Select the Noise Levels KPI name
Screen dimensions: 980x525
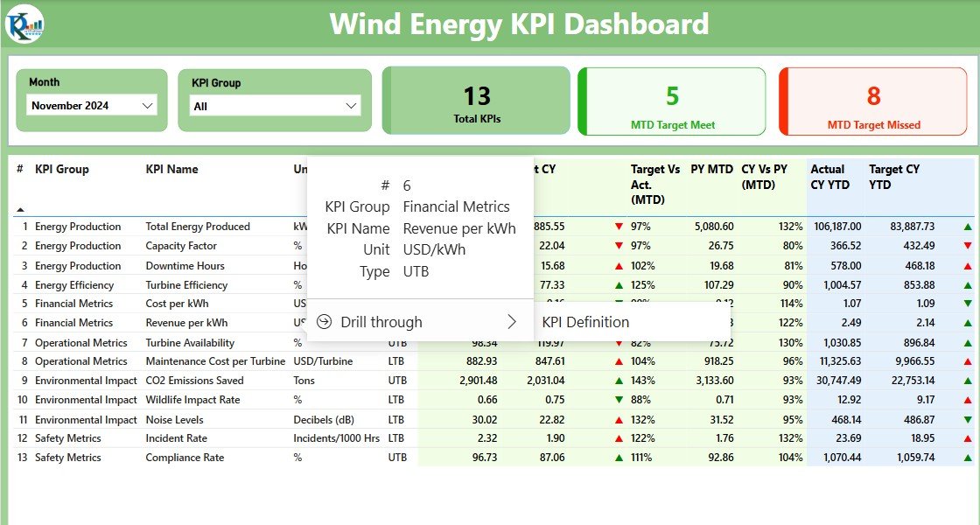[x=174, y=420]
